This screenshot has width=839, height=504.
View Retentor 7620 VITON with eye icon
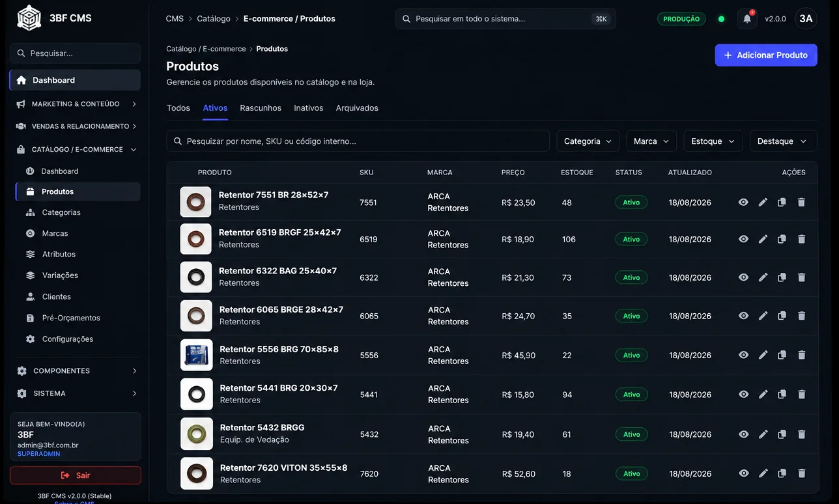pos(743,473)
